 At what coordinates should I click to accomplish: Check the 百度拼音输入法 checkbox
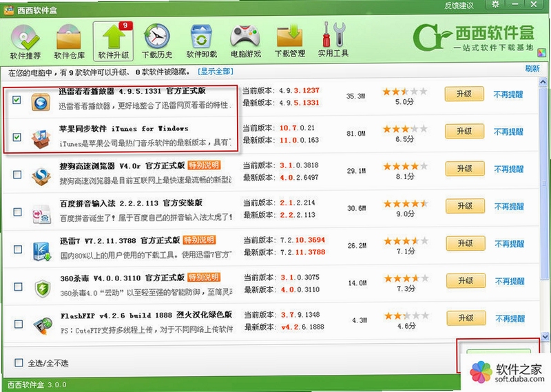[x=18, y=212]
